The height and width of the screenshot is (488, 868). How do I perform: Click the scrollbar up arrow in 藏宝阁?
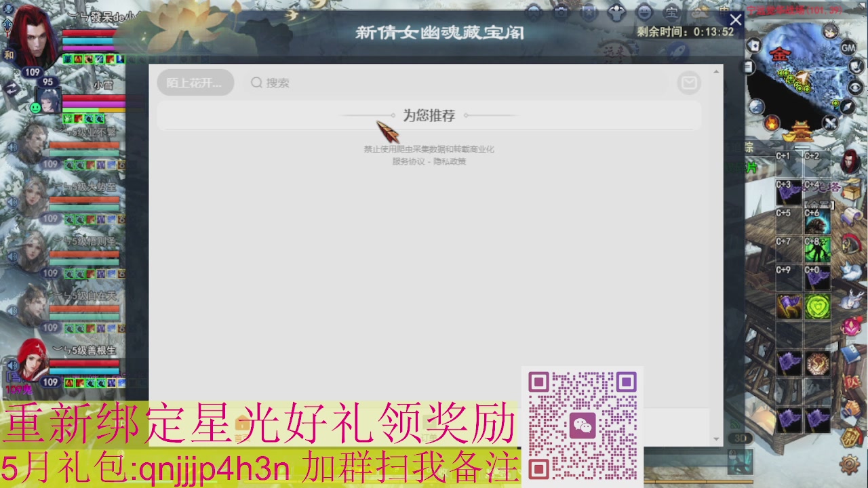[716, 71]
